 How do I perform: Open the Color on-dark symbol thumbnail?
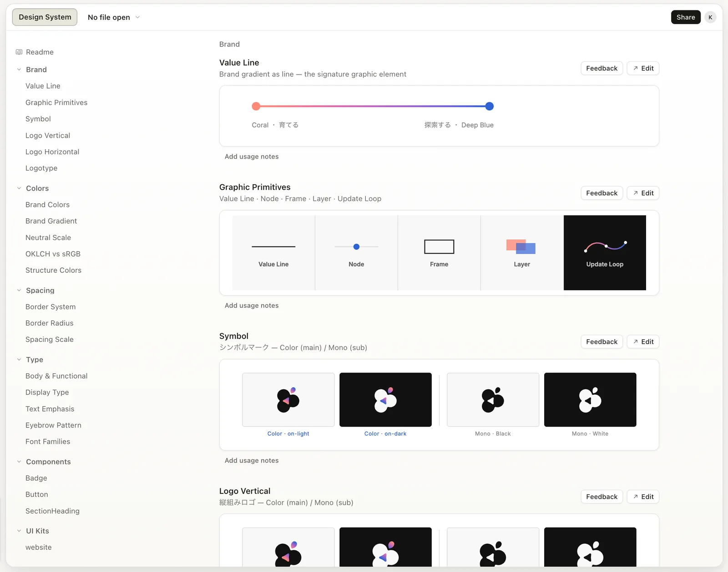coord(385,400)
